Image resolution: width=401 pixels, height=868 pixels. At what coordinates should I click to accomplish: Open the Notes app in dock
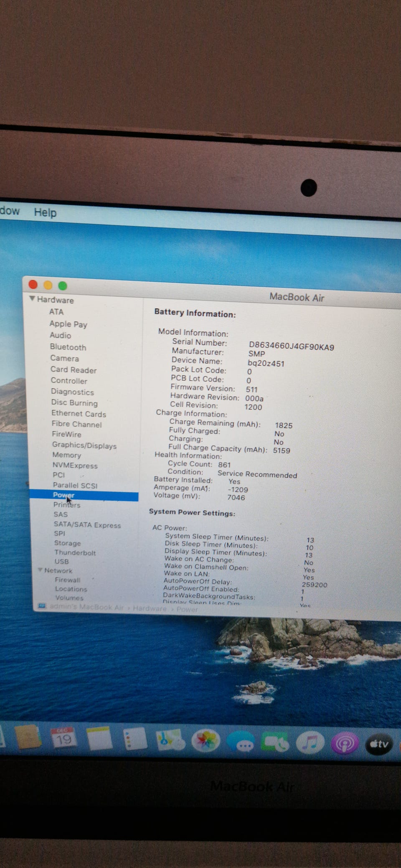tap(99, 738)
